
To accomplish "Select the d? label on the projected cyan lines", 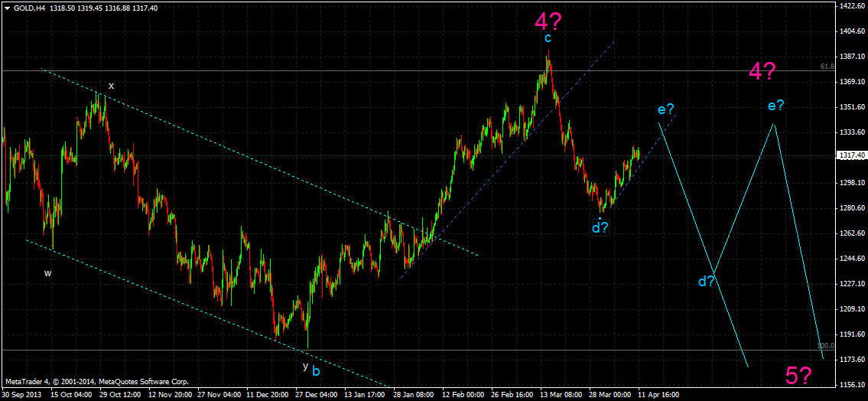I will (x=706, y=282).
